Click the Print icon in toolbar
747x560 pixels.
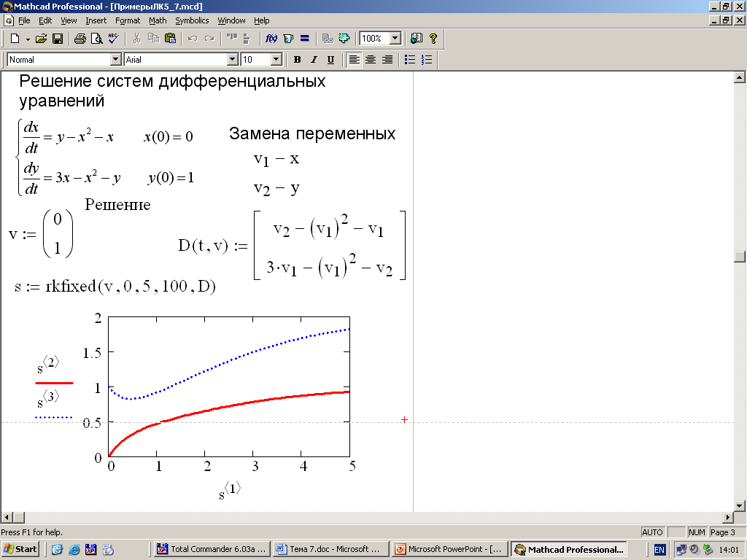tap(80, 39)
